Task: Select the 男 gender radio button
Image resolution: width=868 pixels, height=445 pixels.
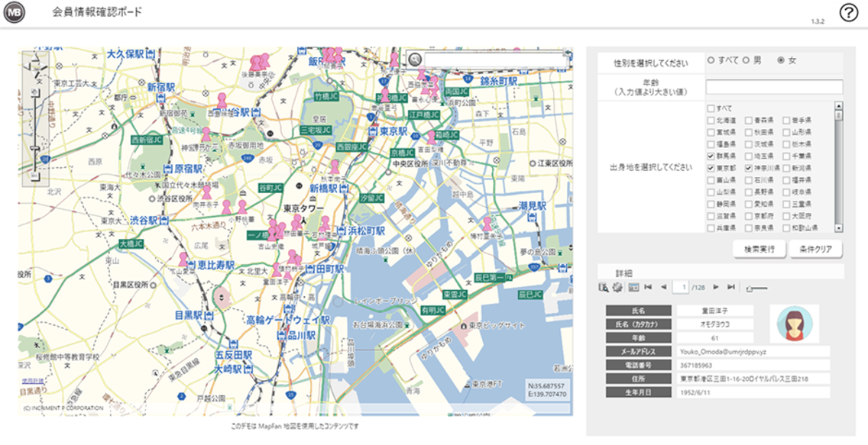Action: (x=746, y=61)
